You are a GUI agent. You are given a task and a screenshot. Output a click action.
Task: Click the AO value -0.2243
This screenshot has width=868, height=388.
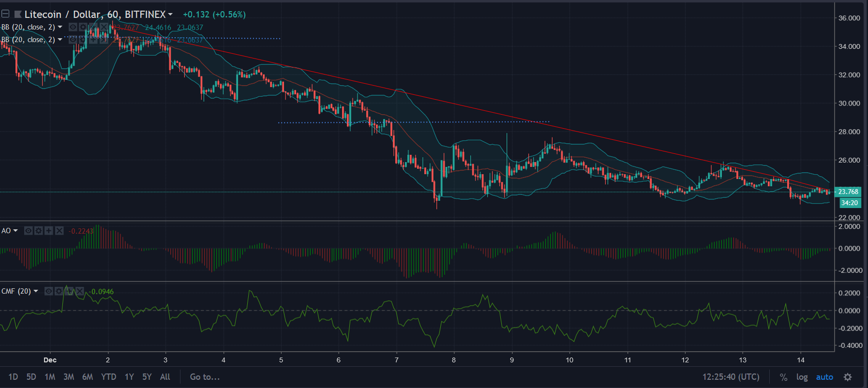[x=80, y=231]
